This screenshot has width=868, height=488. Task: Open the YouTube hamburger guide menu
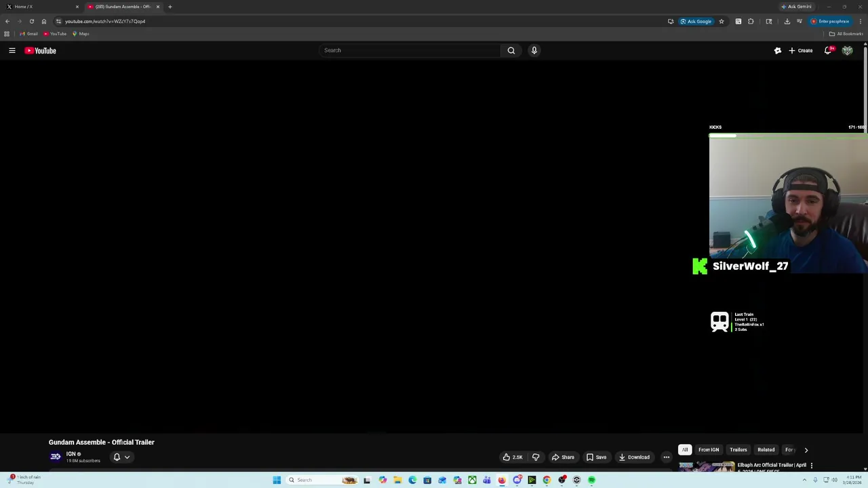12,50
